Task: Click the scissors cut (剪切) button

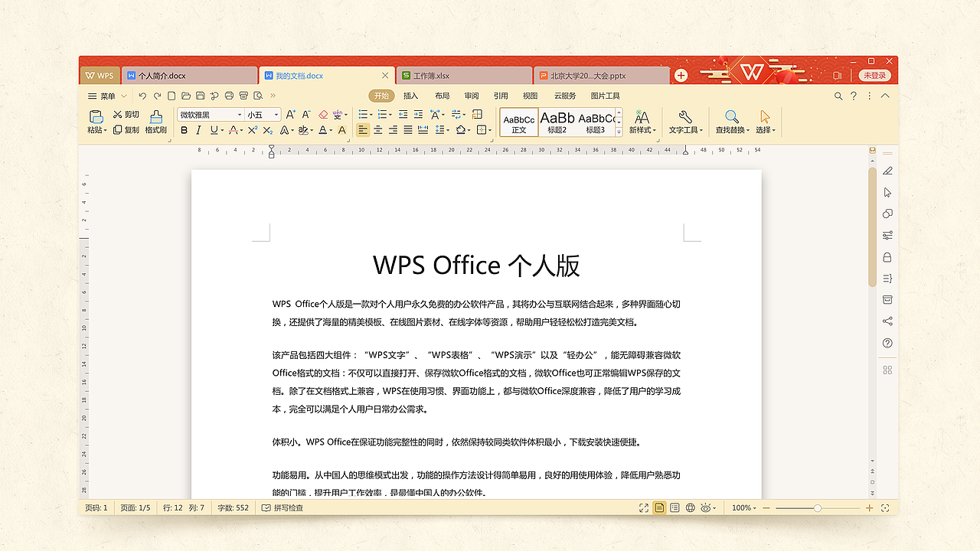Action: 126,115
